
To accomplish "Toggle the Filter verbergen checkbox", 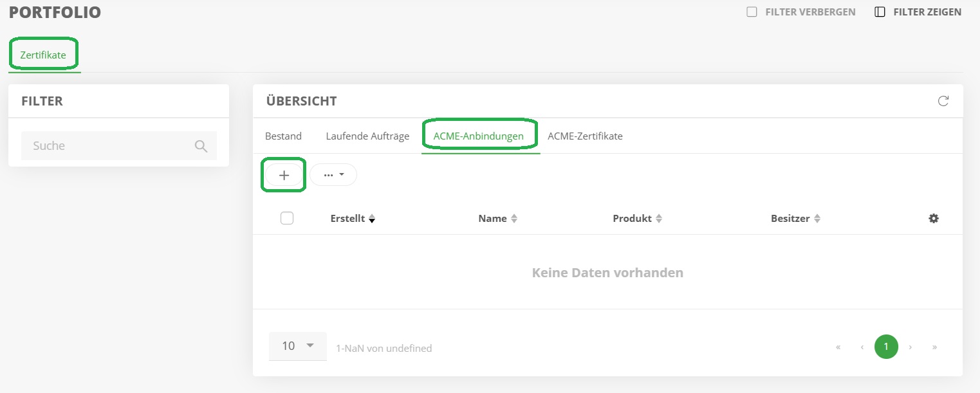I will coord(752,12).
